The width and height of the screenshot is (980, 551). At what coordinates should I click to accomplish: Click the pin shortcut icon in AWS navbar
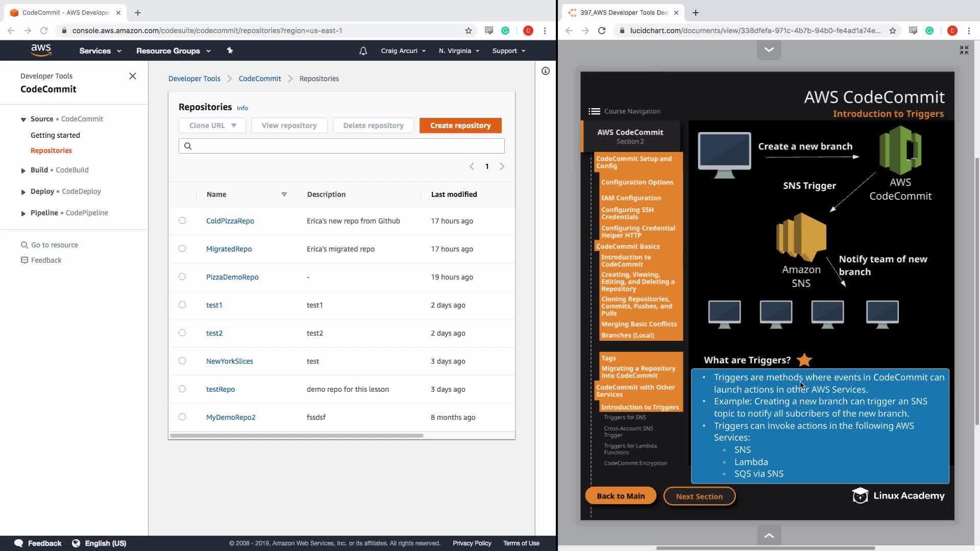tap(230, 51)
